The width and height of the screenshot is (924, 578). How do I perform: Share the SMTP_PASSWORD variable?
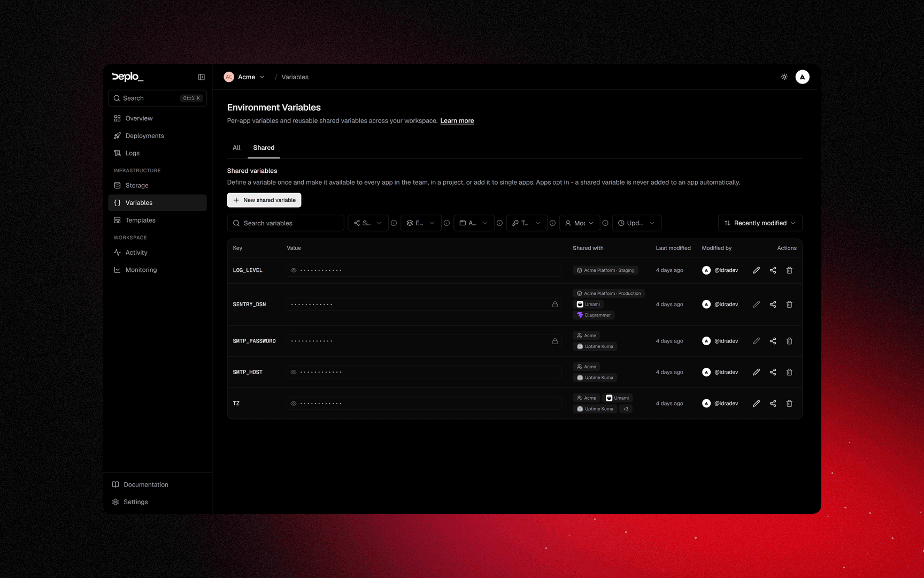point(773,341)
